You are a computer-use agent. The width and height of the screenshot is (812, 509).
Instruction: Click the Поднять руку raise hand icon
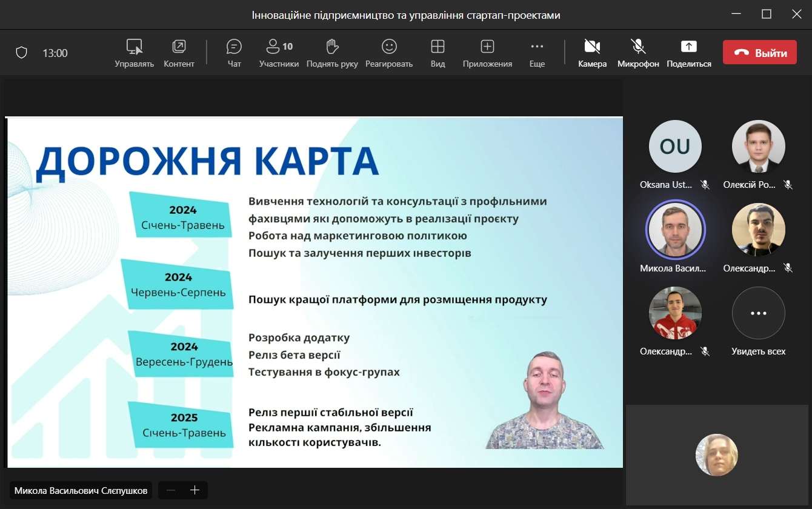click(x=331, y=52)
